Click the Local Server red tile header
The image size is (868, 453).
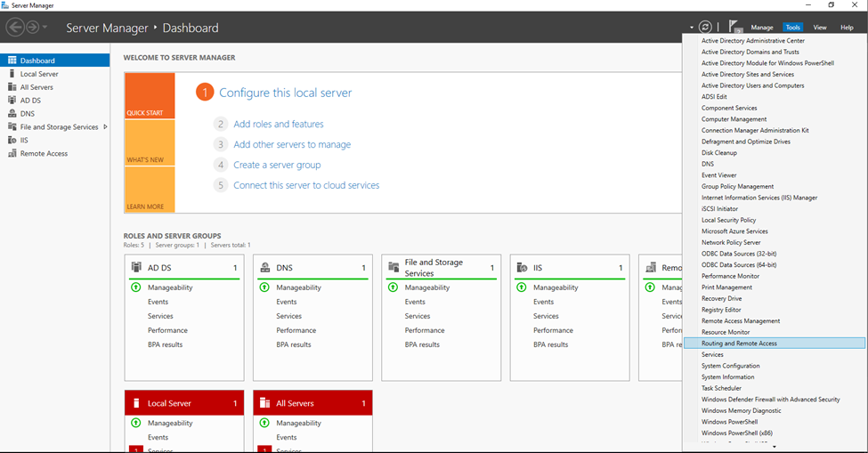pos(184,403)
